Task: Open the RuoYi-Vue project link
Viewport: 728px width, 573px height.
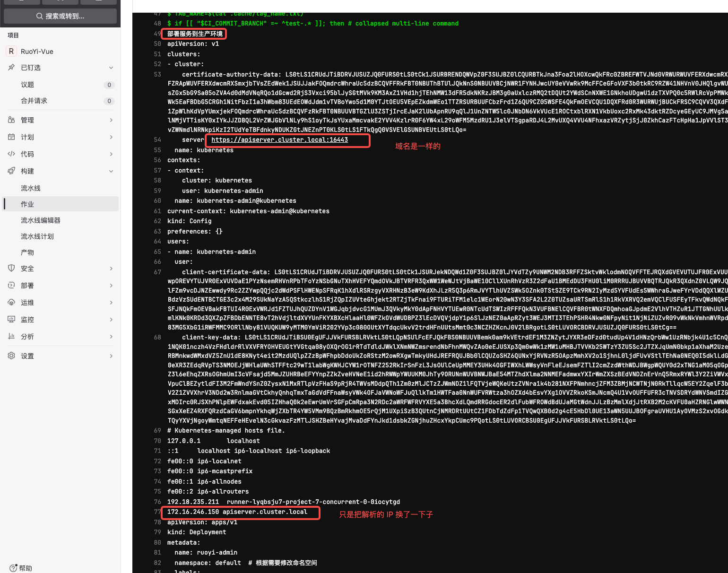Action: coord(37,52)
